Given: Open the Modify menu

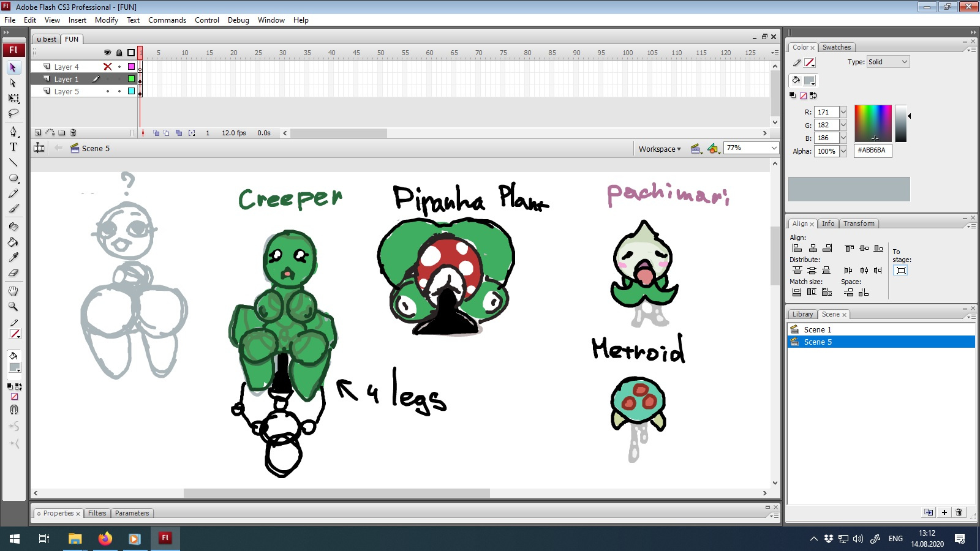Looking at the screenshot, I should click(107, 20).
